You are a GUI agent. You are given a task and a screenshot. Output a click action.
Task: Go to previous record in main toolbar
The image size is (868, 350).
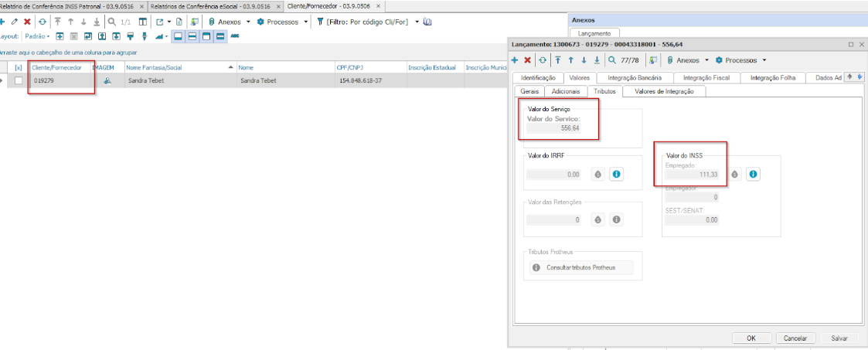pos(70,22)
